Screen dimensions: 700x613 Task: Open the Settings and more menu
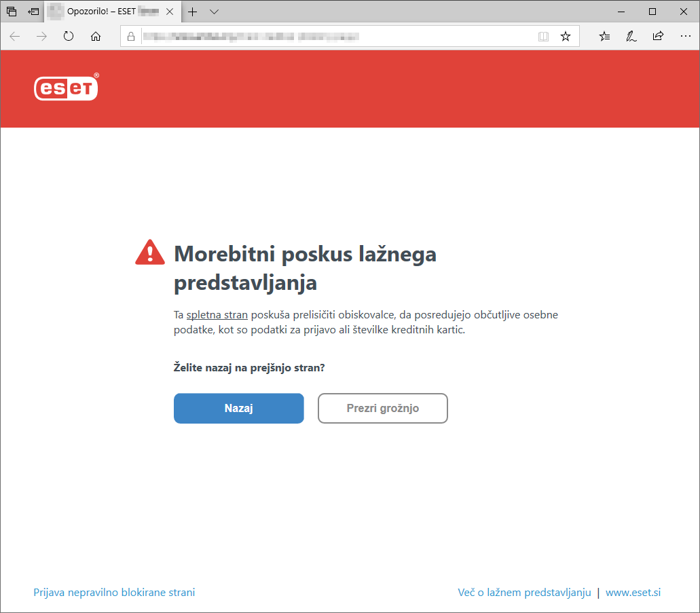point(686,36)
